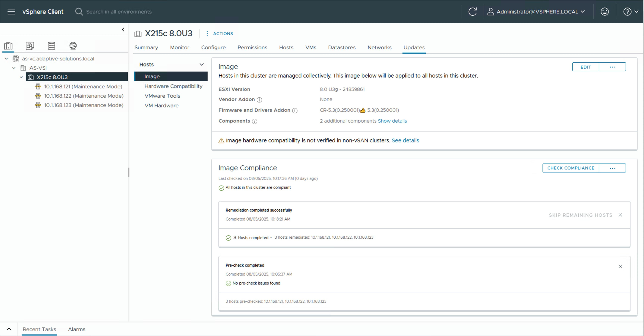The height and width of the screenshot is (336, 644).
Task: Click the search magnifier icon
Action: click(79, 12)
